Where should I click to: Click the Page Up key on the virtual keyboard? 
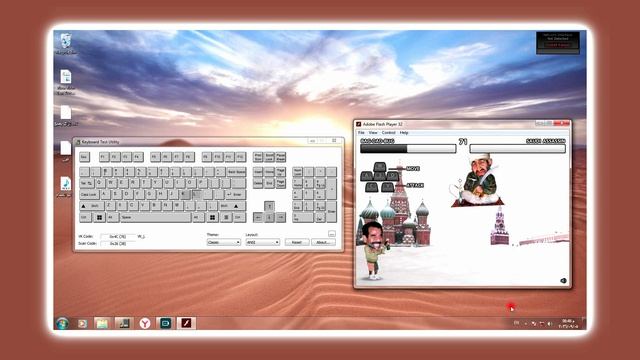pyautogui.click(x=280, y=172)
